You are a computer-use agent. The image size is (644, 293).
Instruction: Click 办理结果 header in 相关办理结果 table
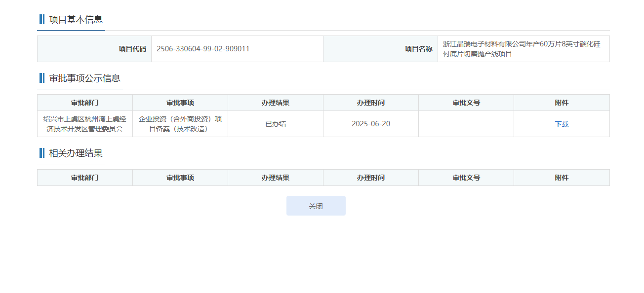pos(276,178)
